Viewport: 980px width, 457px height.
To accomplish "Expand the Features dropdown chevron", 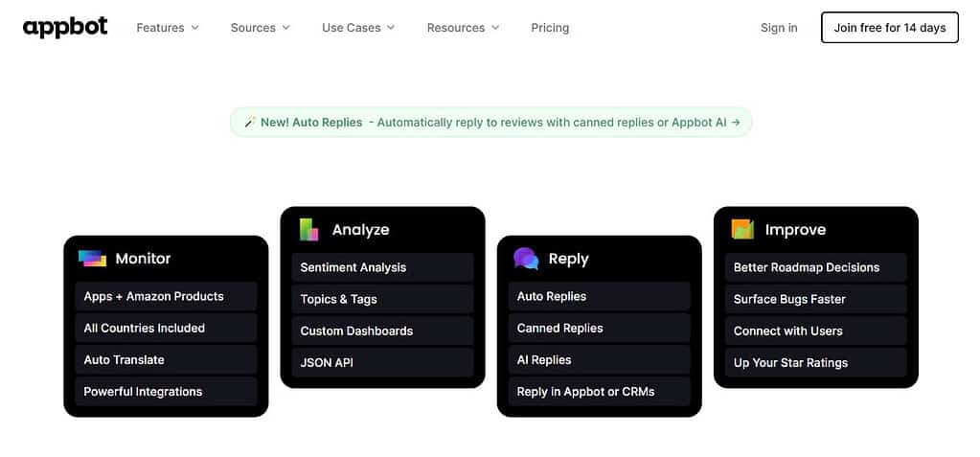I will (x=195, y=28).
